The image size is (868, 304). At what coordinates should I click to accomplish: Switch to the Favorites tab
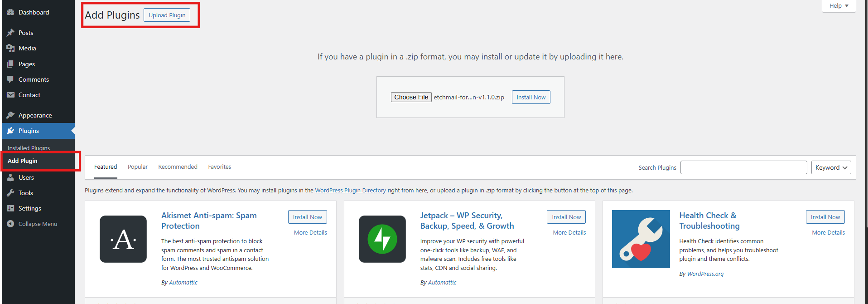point(220,167)
